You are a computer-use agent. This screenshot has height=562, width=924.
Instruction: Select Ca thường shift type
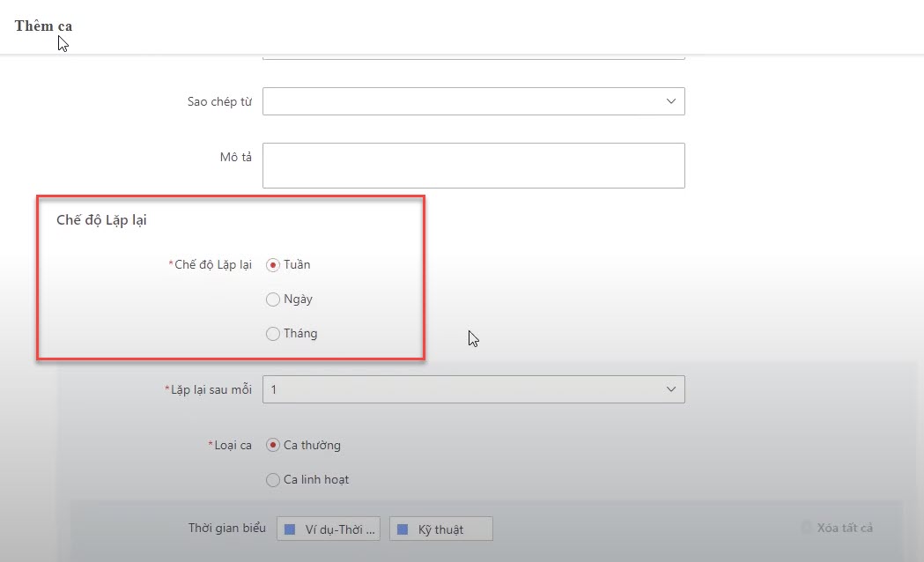pyautogui.click(x=273, y=445)
